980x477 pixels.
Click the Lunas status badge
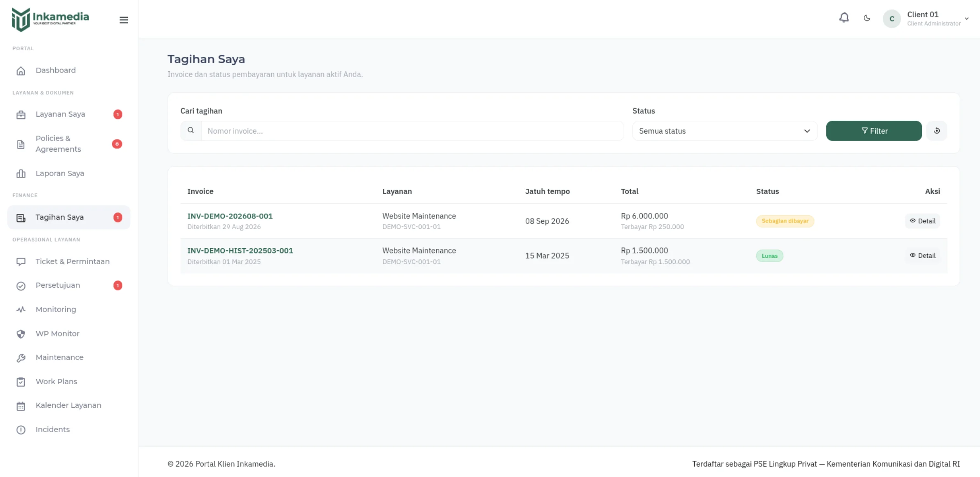click(769, 256)
